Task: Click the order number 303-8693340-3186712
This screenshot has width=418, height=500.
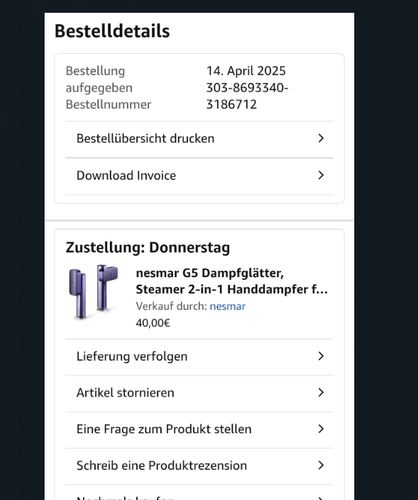Action: [247, 96]
